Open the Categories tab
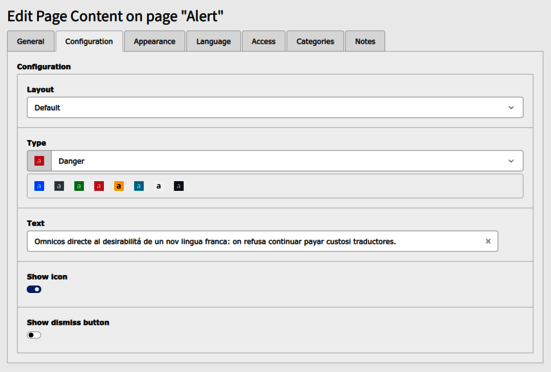The height and width of the screenshot is (372, 551). coord(315,41)
